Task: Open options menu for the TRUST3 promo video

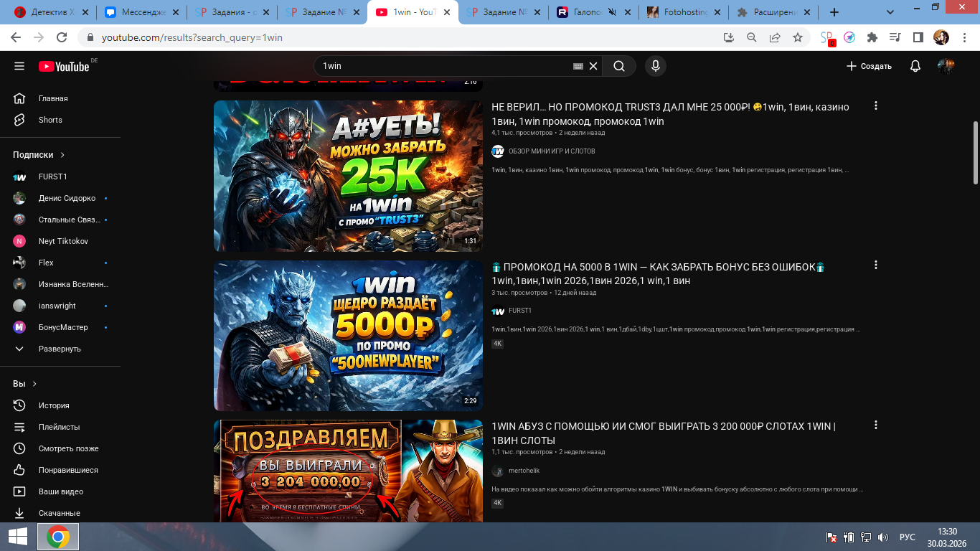Action: 875,105
